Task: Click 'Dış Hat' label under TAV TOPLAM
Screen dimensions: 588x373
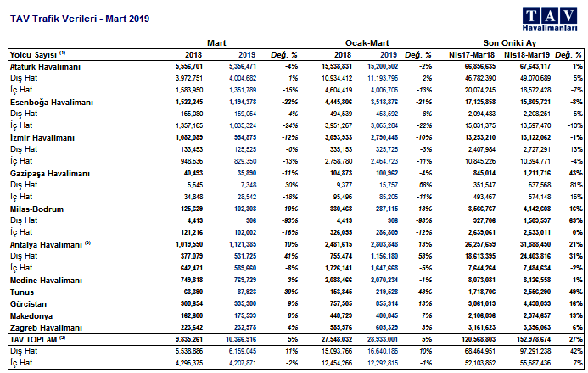Action: tap(24, 351)
